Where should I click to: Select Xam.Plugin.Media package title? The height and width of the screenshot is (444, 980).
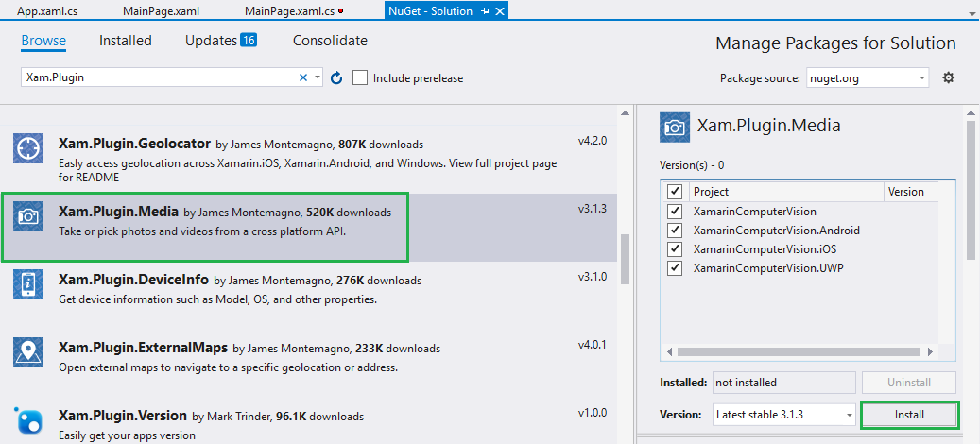point(118,211)
